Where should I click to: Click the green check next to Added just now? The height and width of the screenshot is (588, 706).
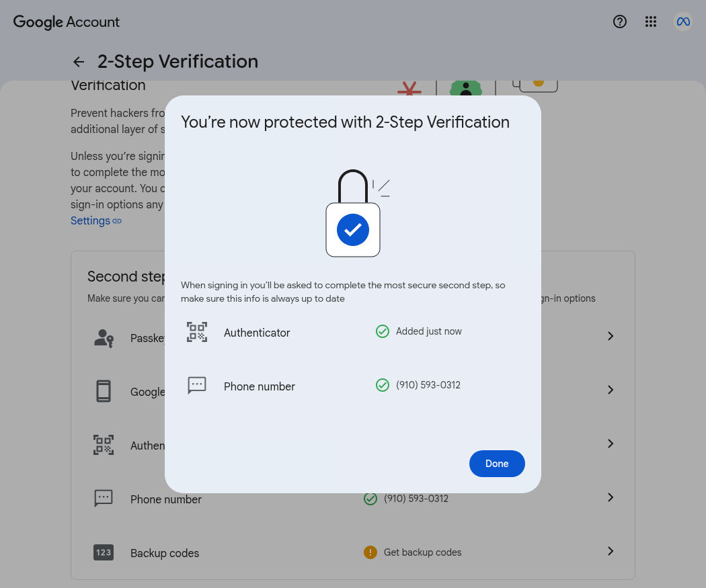383,331
